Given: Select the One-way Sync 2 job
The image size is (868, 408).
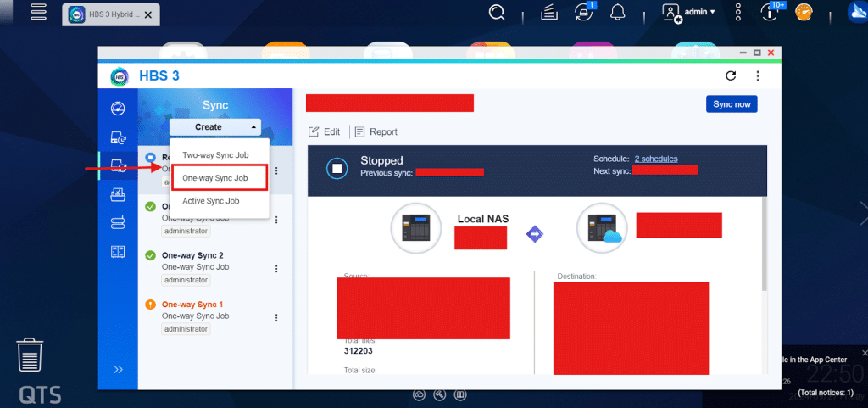Looking at the screenshot, I should click(x=215, y=268).
